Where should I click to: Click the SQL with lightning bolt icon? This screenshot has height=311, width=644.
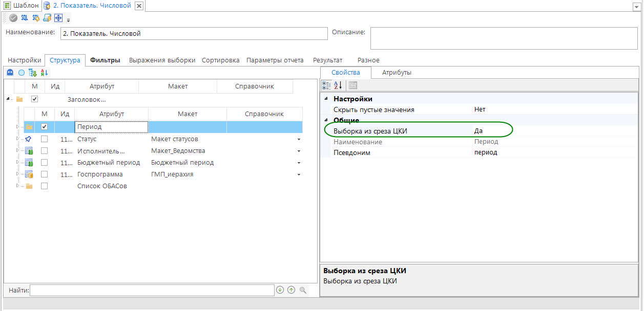coord(36,18)
